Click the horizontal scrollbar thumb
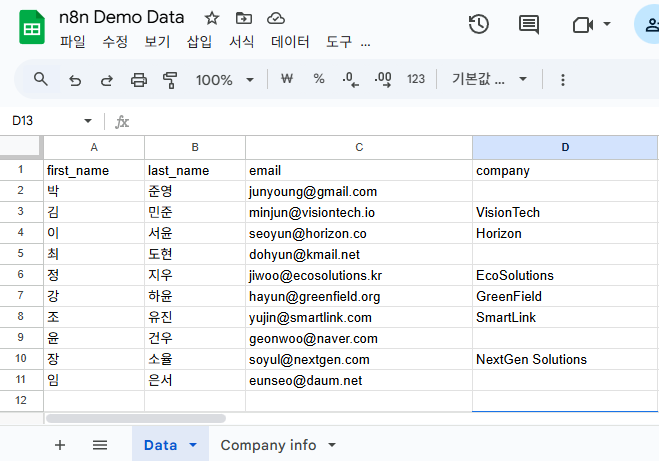 pyautogui.click(x=136, y=418)
